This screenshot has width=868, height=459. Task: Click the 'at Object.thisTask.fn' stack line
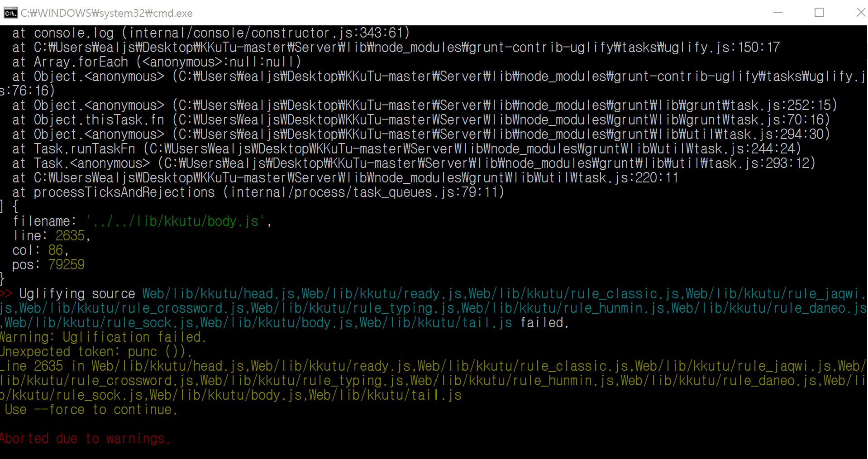(421, 120)
